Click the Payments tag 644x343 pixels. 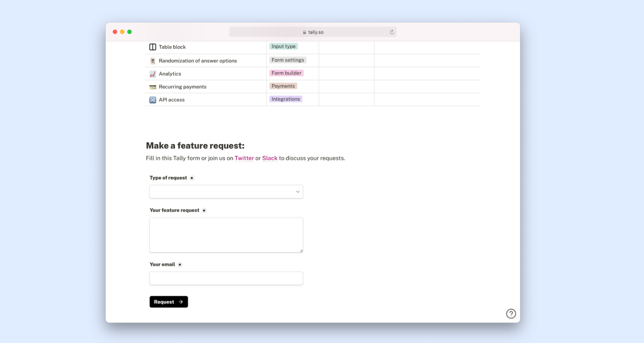point(283,86)
